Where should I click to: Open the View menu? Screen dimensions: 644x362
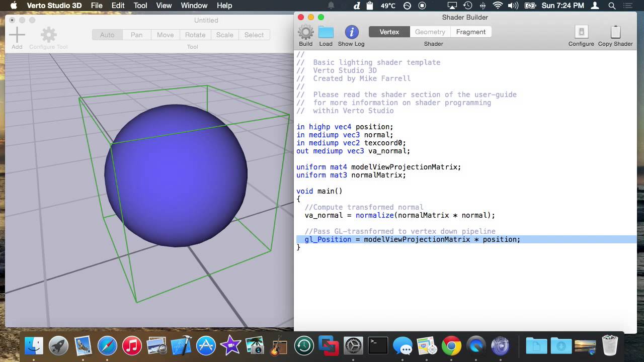click(x=164, y=6)
